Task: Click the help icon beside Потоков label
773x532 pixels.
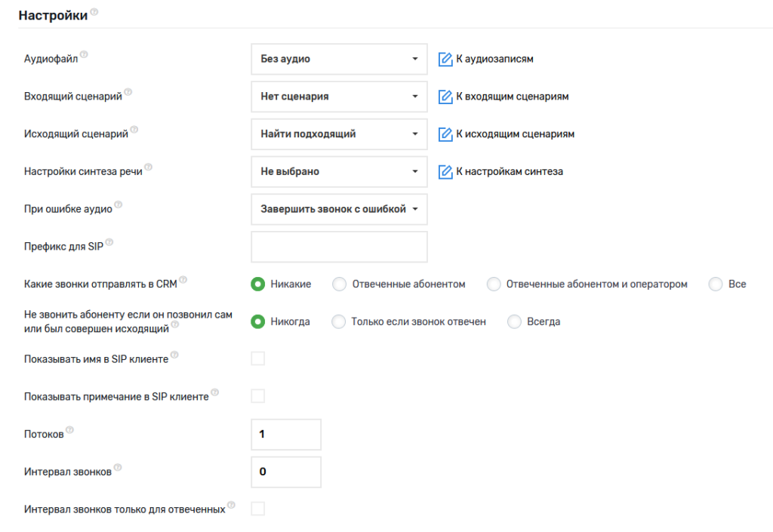Action: coord(70,430)
